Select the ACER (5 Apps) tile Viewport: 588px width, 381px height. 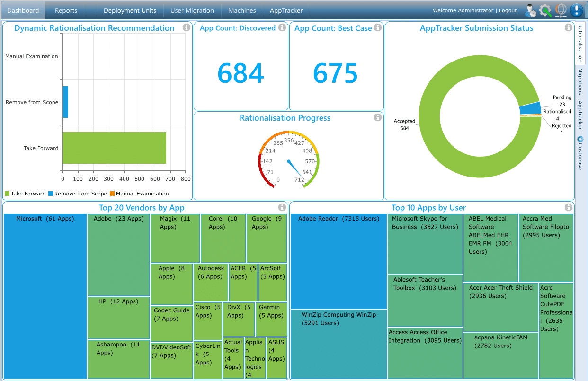(x=243, y=283)
